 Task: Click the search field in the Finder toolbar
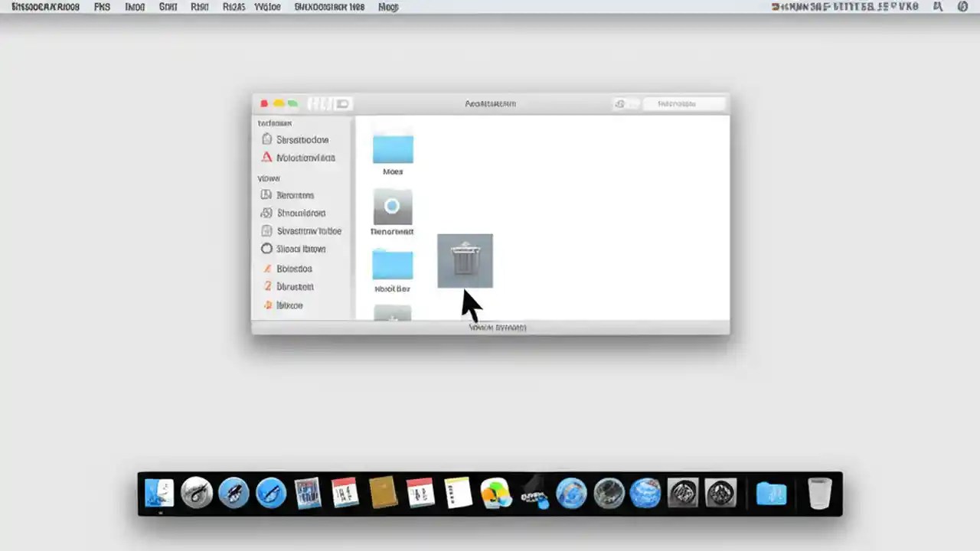point(684,103)
